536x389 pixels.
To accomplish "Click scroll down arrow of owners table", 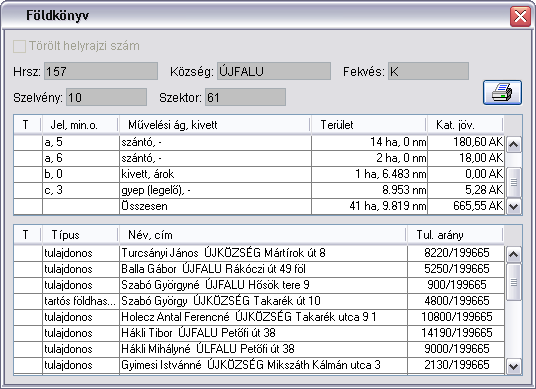I will pos(513,366).
